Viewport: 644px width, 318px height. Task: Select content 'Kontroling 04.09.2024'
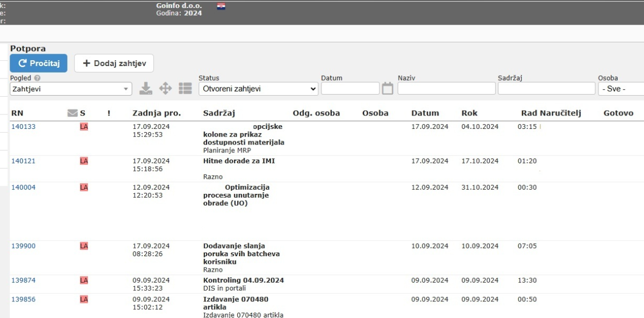tap(244, 280)
